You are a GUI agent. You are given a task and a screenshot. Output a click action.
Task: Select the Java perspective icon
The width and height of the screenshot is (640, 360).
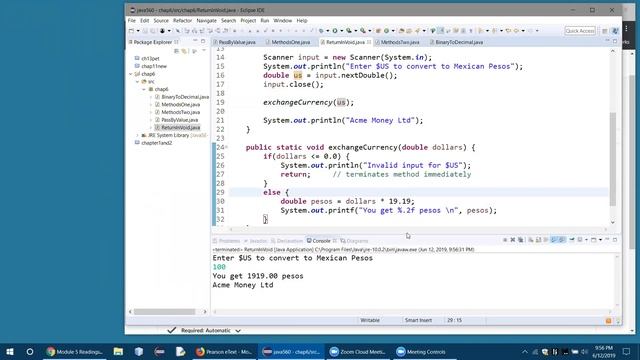click(615, 31)
